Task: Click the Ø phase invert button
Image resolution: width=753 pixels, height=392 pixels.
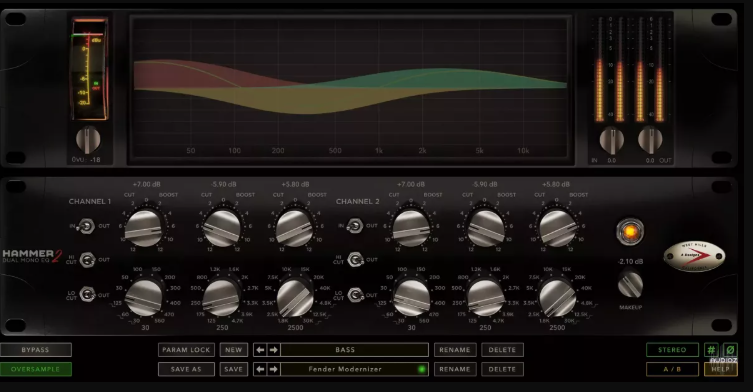Action: coord(730,350)
